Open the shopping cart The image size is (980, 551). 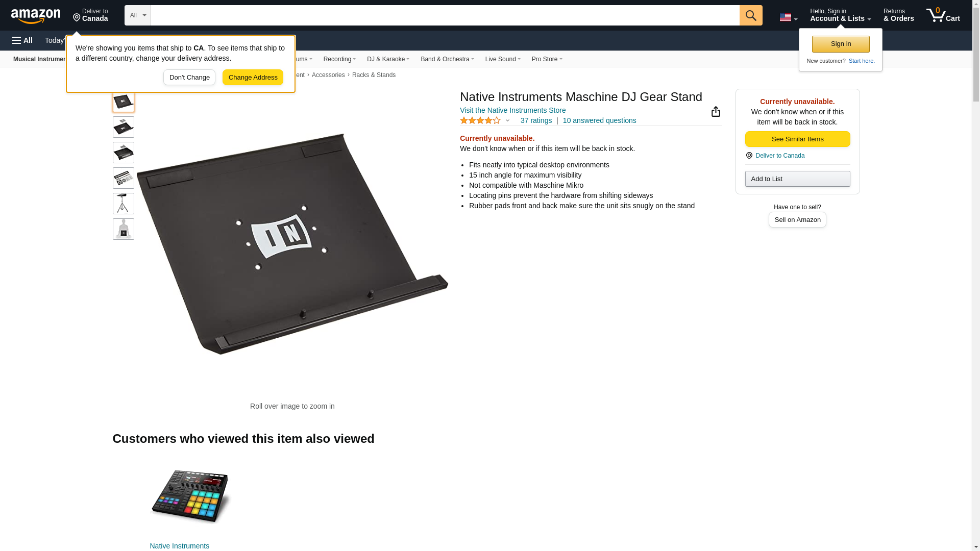[943, 15]
